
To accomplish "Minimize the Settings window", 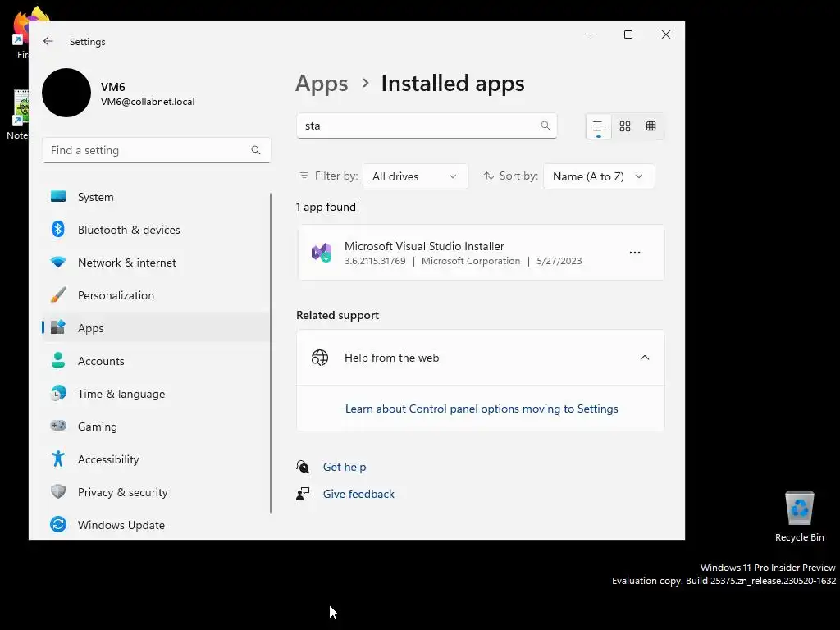I will pos(591,34).
